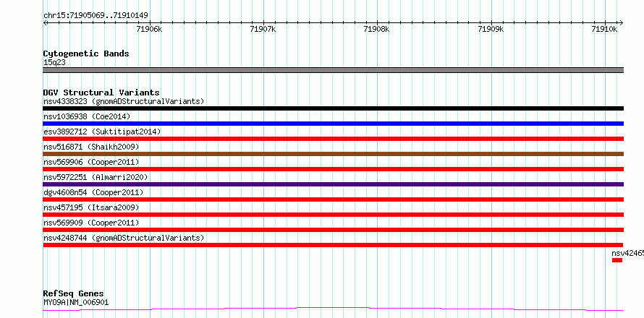
Task: Select the Cytogenetic Bands track title
Action: (86, 53)
